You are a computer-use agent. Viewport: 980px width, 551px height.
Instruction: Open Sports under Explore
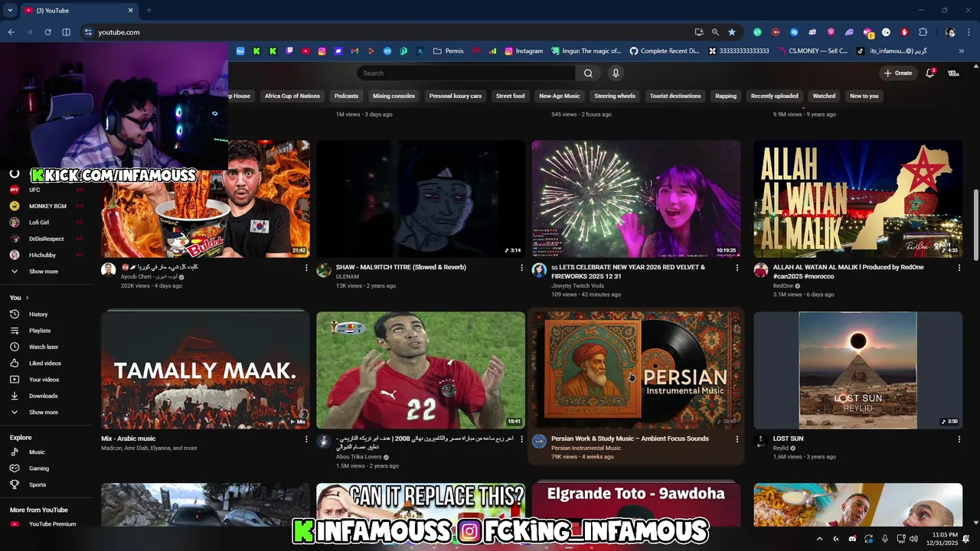(x=38, y=485)
